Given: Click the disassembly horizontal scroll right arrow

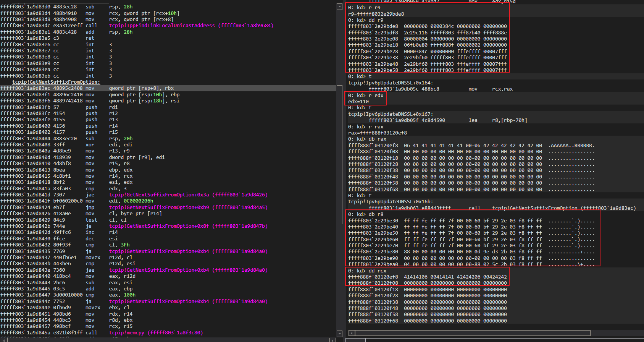Looking at the screenshot, I should 332,340.
